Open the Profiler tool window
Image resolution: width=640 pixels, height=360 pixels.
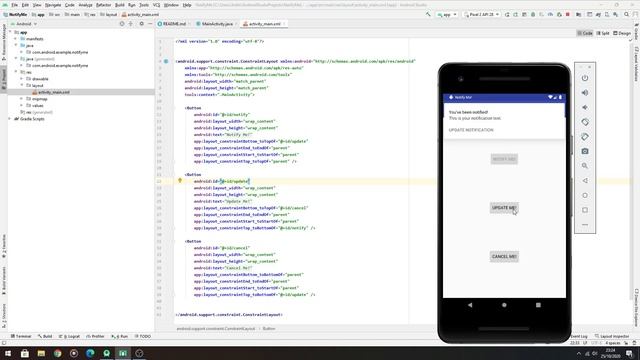coord(95,336)
